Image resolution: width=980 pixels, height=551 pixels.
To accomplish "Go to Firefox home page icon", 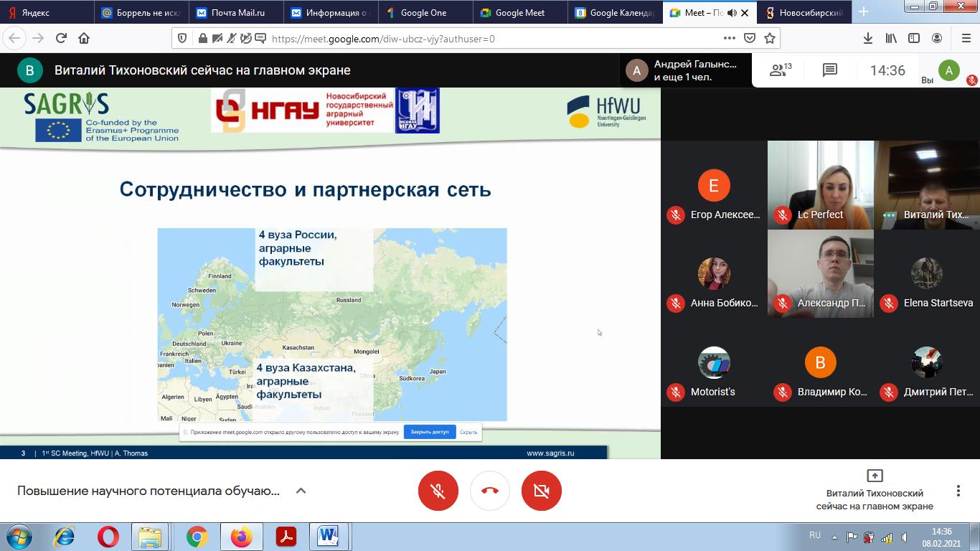I will click(84, 38).
